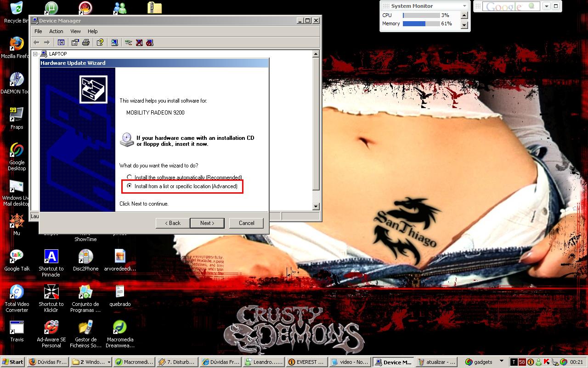The width and height of the screenshot is (588, 368).
Task: Click the Help icon in Device Manager toolbar
Action: 100,42
